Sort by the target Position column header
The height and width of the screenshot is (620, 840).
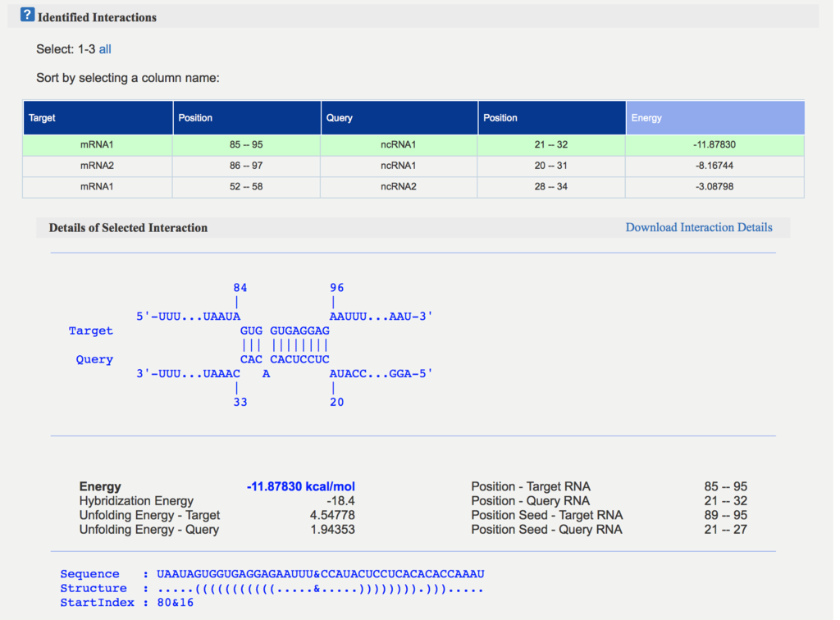coord(247,118)
